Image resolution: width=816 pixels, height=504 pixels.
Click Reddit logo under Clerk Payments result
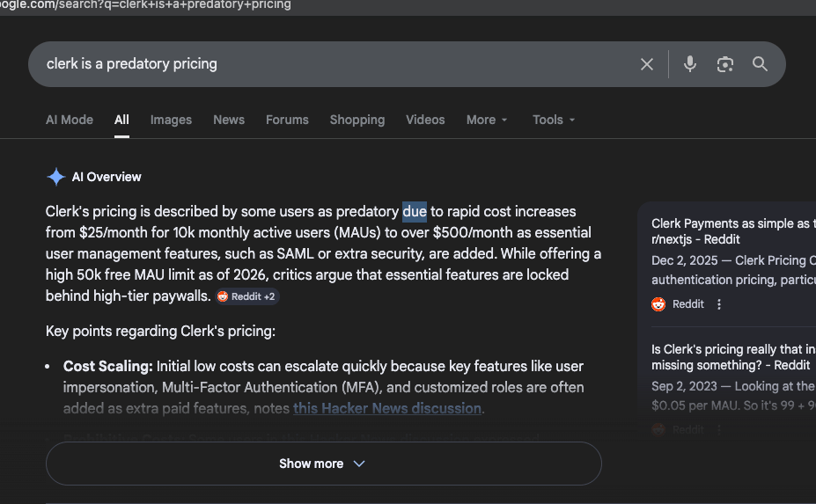658,304
